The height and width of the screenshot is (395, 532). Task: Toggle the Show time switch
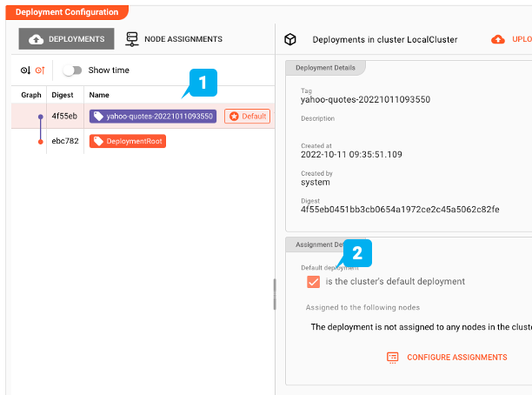(72, 70)
